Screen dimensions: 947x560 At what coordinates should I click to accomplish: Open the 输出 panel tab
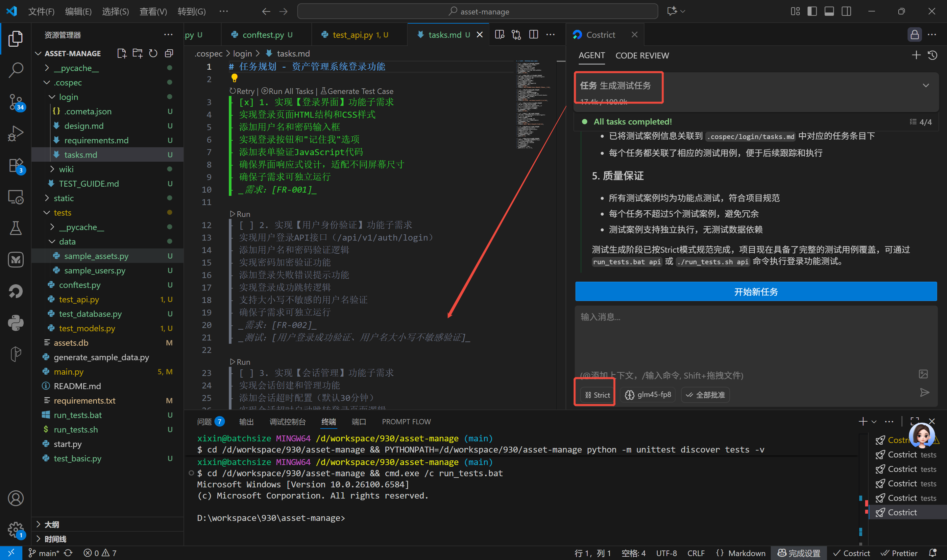(x=246, y=422)
